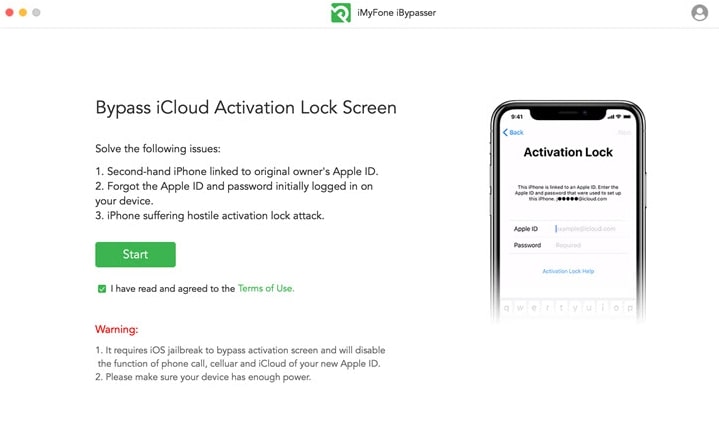
Task: Click the Activation Lock heading on phone
Action: 568,152
